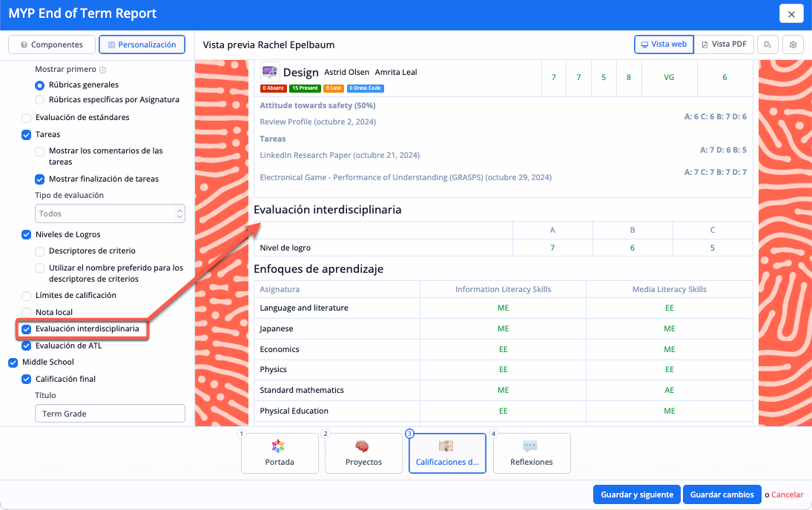Click the Cancelar link
Screen dimensions: 812x510
pos(787,494)
